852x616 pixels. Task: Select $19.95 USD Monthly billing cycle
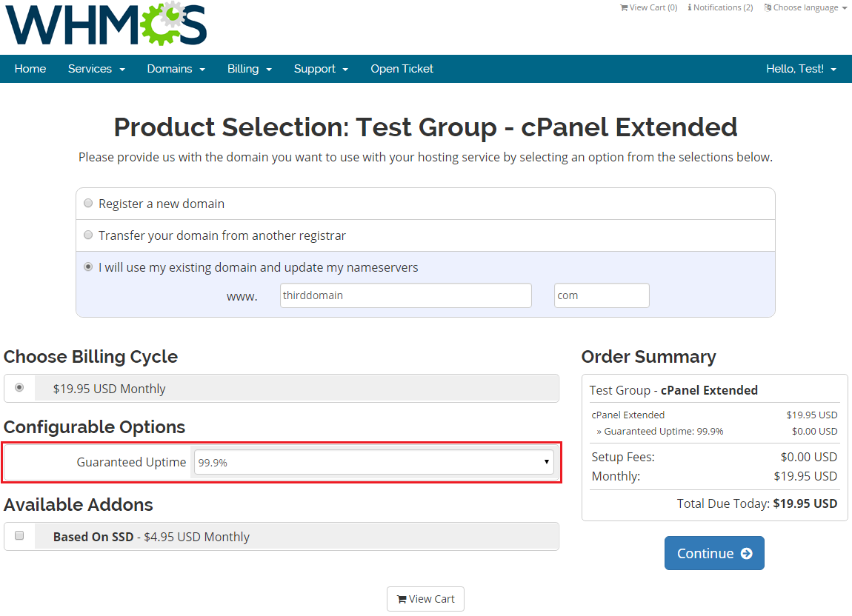click(19, 388)
